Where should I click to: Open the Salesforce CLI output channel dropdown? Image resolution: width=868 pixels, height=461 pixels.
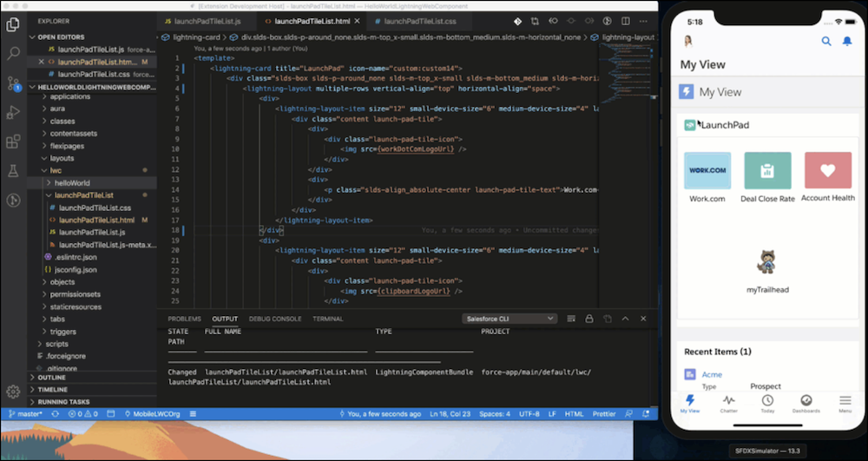pyautogui.click(x=510, y=319)
